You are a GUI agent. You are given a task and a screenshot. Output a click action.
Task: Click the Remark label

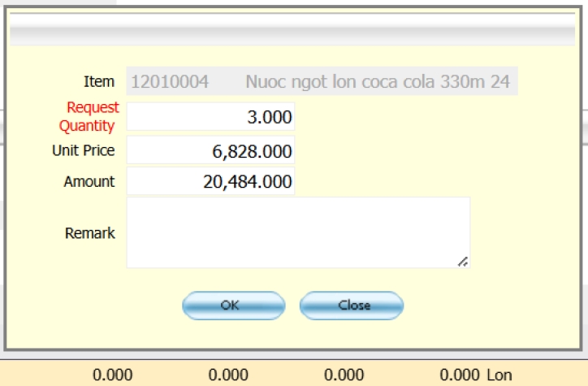tap(89, 233)
